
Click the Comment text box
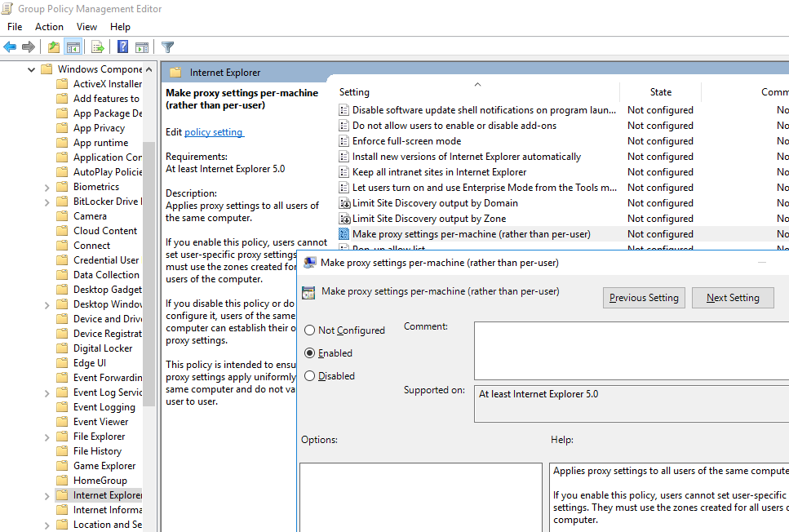[x=632, y=351]
